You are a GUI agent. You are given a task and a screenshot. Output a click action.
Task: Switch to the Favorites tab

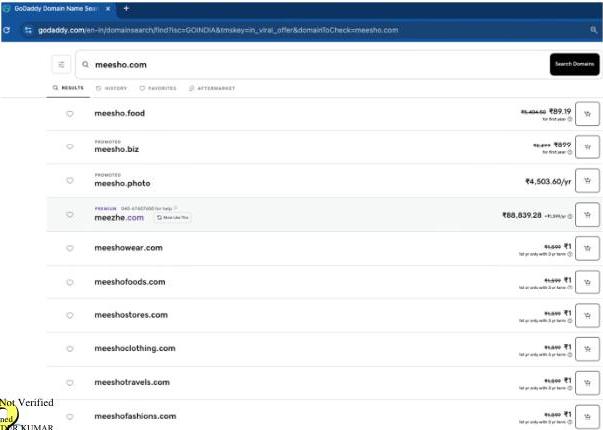(158, 88)
